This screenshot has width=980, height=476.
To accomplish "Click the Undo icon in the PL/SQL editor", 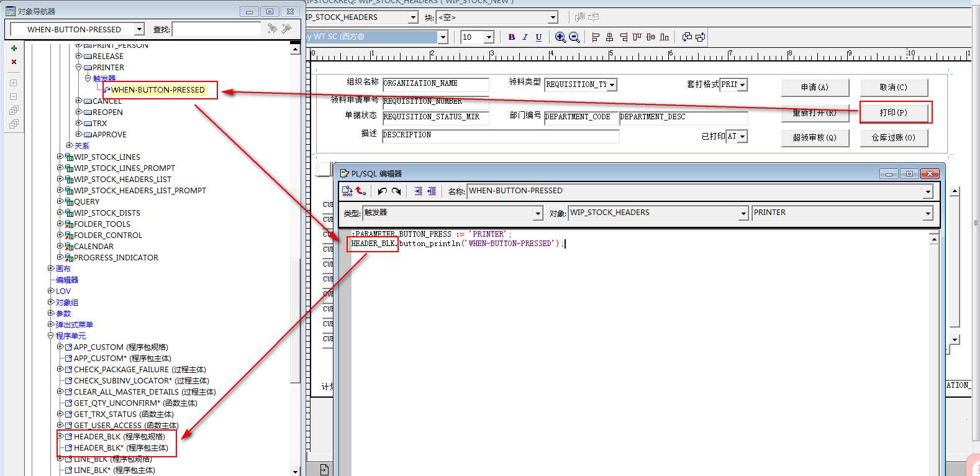I will 383,191.
